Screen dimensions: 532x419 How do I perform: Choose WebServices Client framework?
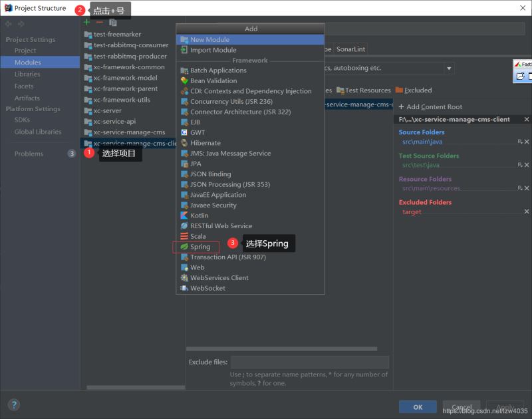tap(250, 278)
